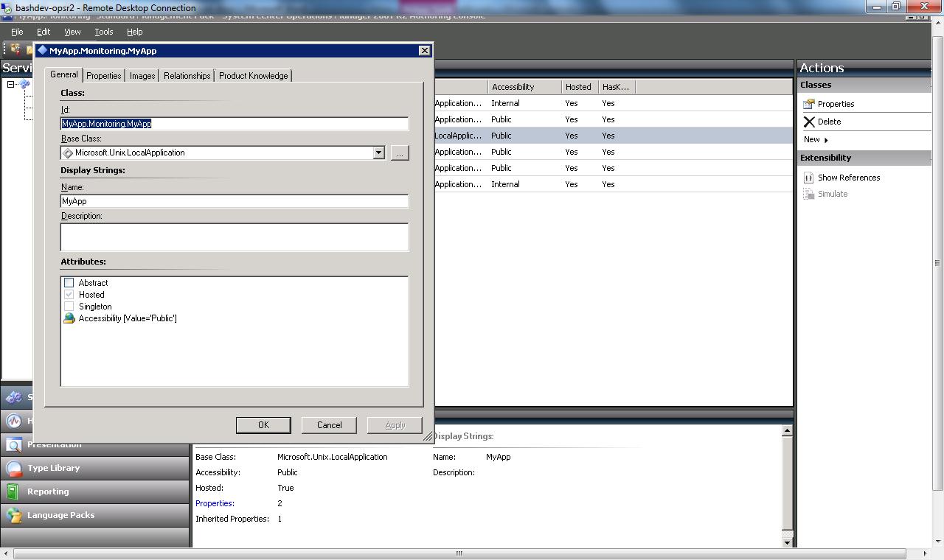Open the Tools menu
944x560 pixels.
(103, 32)
